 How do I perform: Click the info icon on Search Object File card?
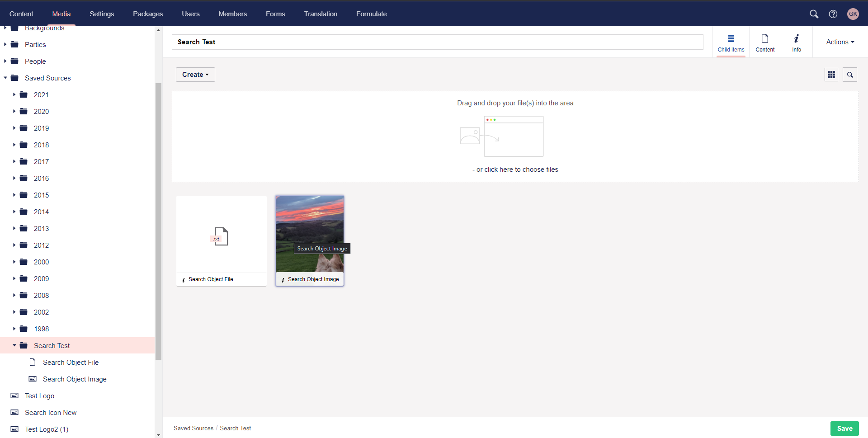coord(184,279)
